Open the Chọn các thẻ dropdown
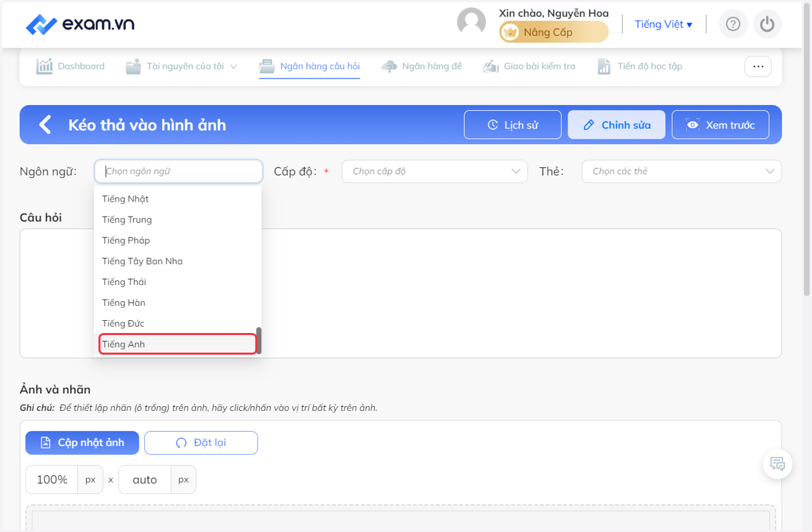This screenshot has height=532, width=812. [681, 171]
